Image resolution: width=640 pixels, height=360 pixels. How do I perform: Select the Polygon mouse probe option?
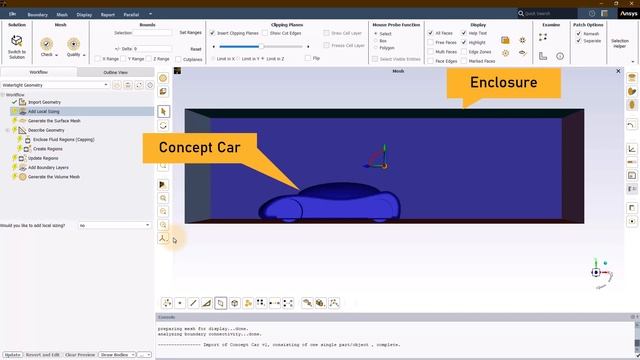tap(376, 48)
